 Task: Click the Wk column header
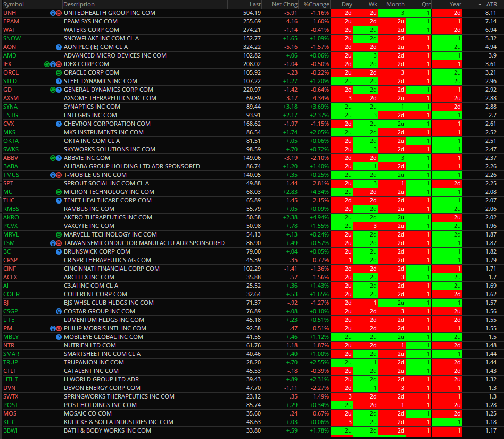pos(366,4)
